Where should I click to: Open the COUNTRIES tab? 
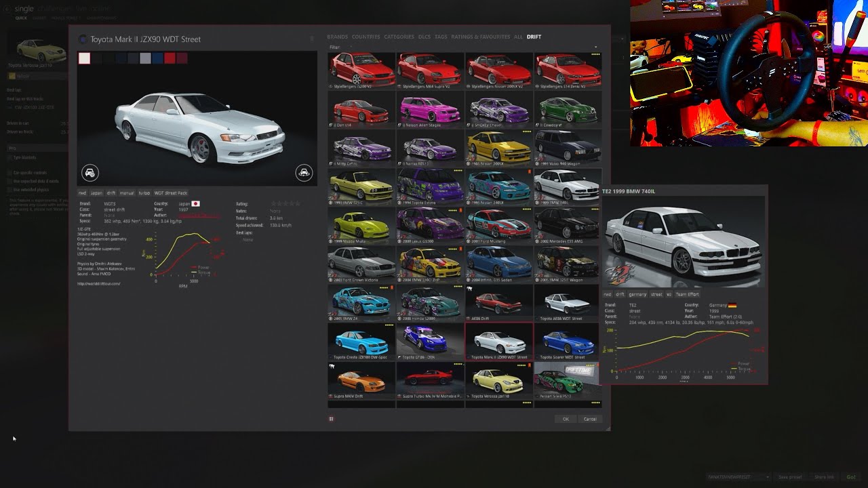point(366,37)
